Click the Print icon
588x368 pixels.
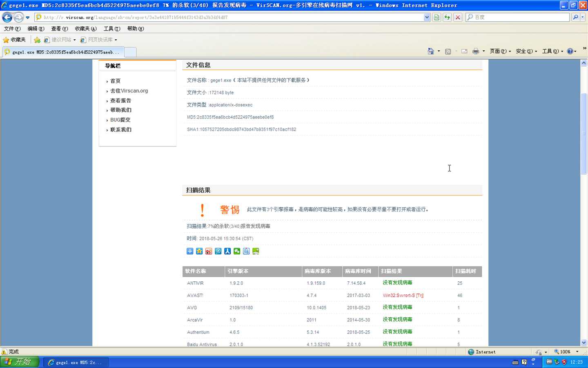click(476, 51)
